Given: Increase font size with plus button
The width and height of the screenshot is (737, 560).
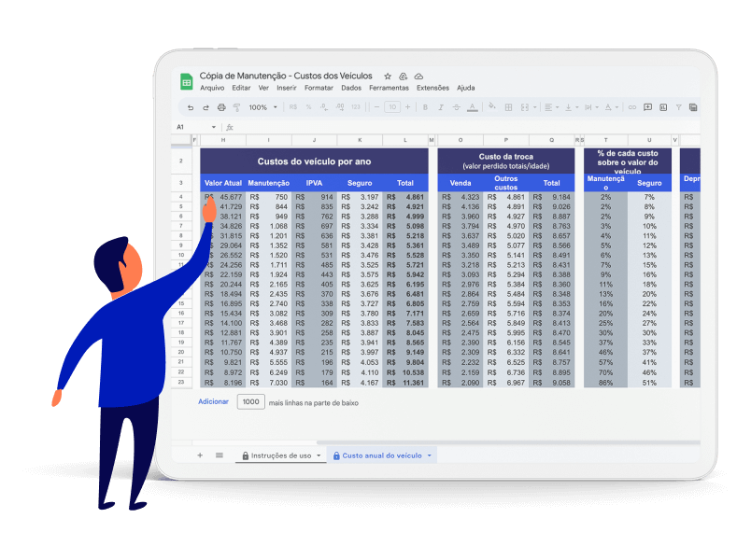Looking at the screenshot, I should 408,107.
